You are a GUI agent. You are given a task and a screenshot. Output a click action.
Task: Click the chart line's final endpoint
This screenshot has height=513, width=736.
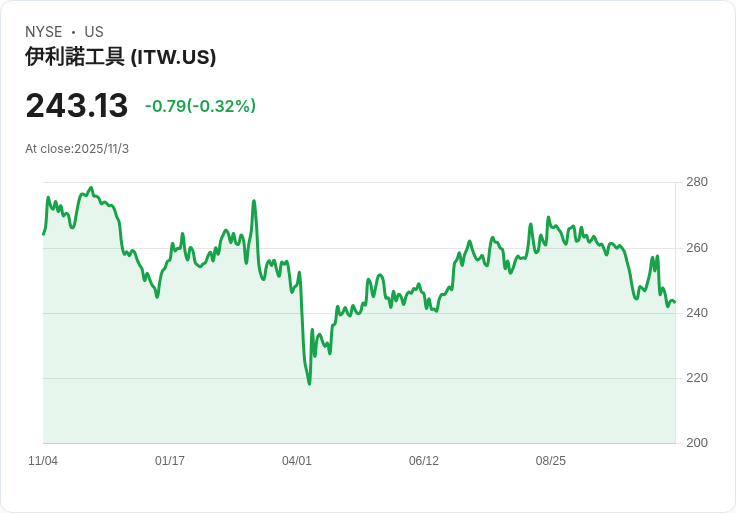point(675,302)
